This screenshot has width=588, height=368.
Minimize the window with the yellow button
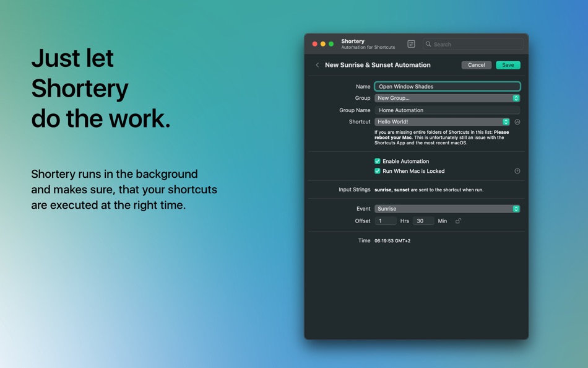click(323, 44)
